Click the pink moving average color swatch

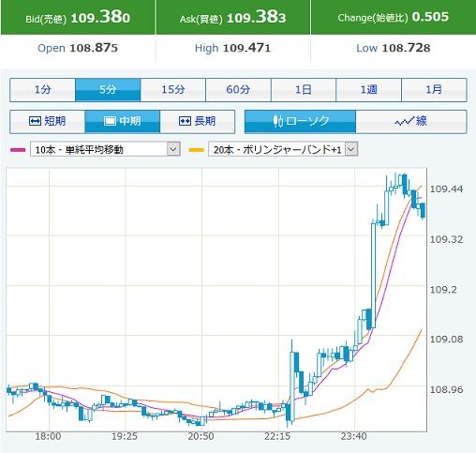tap(18, 150)
